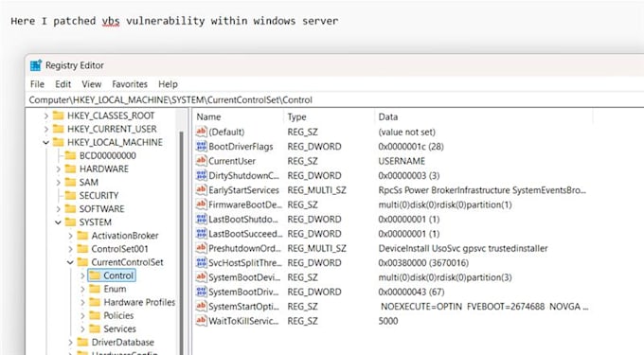
Task: Expand the Control key
Action: point(82,275)
